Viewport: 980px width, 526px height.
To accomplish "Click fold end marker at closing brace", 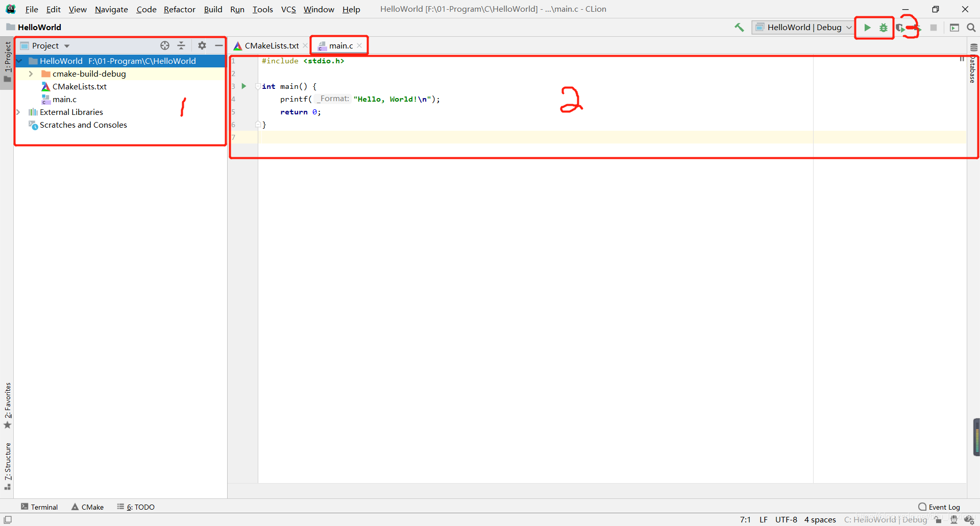I will tap(258, 124).
